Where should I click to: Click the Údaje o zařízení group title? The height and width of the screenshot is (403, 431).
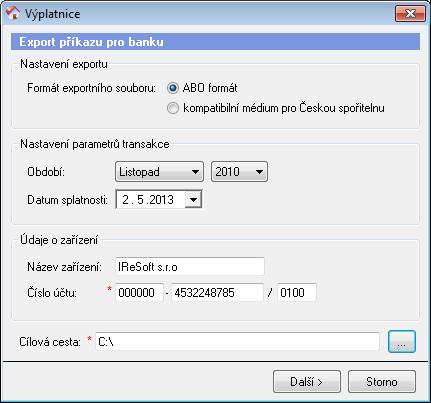point(59,240)
